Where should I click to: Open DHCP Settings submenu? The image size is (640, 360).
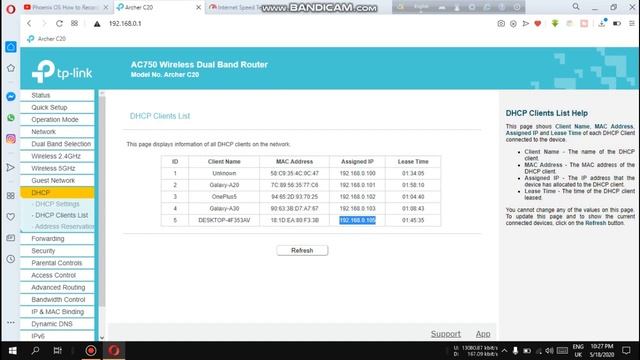point(56,204)
